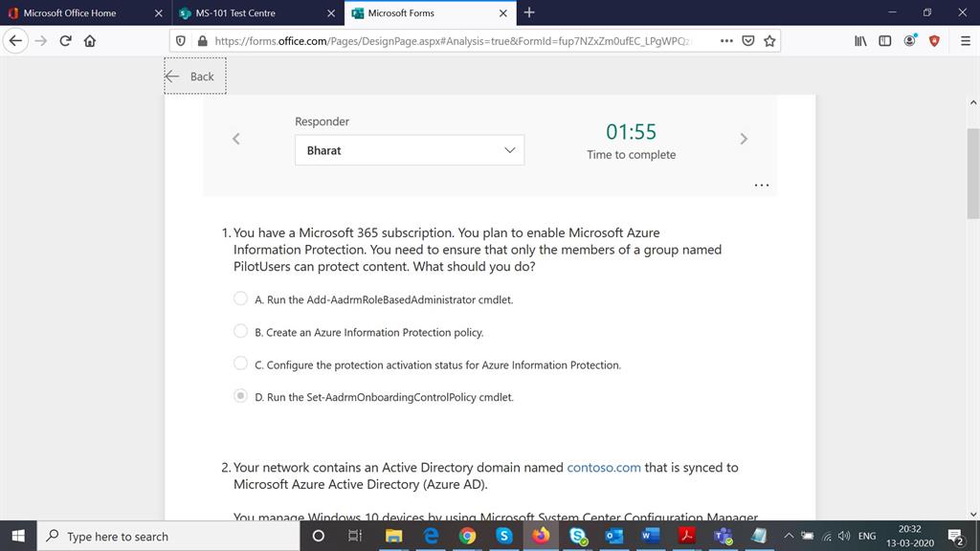The width and height of the screenshot is (980, 551).
Task: Click the volume speaker tray icon
Action: coord(844,536)
